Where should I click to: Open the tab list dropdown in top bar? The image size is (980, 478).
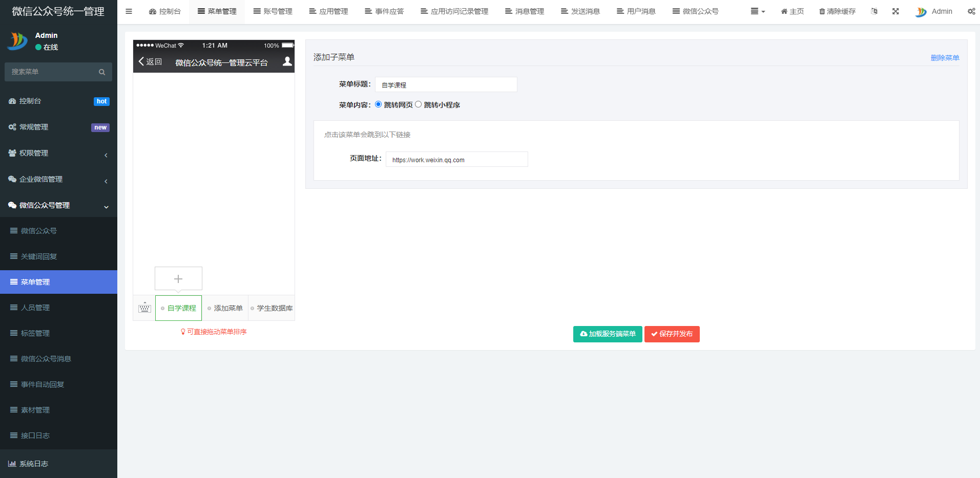click(x=757, y=11)
